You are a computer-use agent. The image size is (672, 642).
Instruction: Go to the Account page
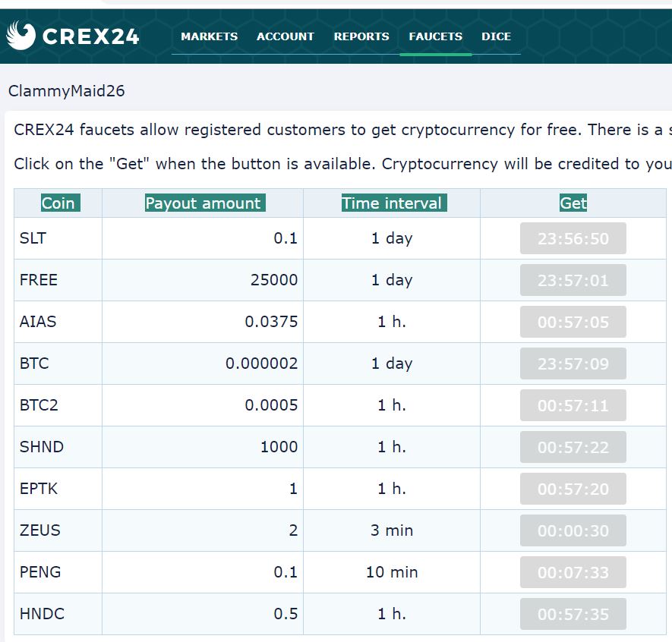click(285, 36)
